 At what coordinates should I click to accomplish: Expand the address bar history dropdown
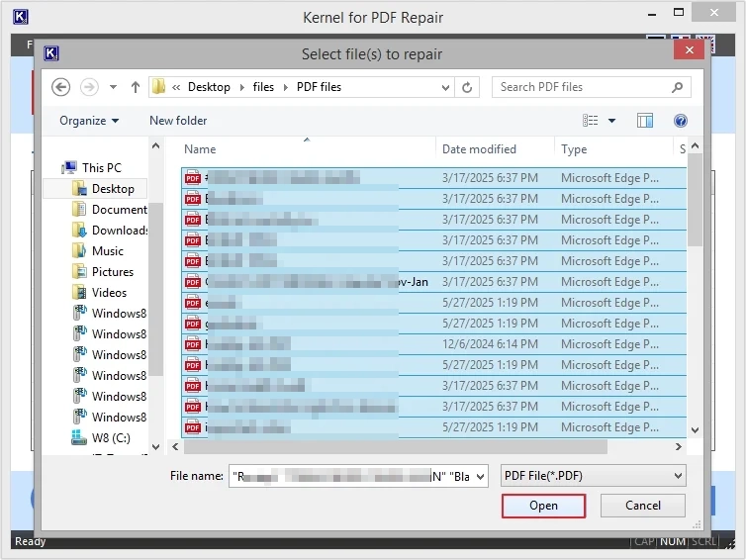pos(445,87)
